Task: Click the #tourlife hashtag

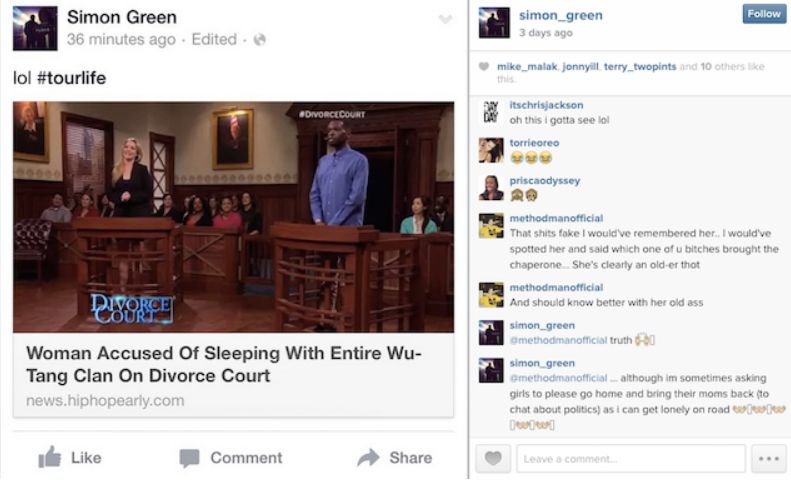Action: pos(71,78)
